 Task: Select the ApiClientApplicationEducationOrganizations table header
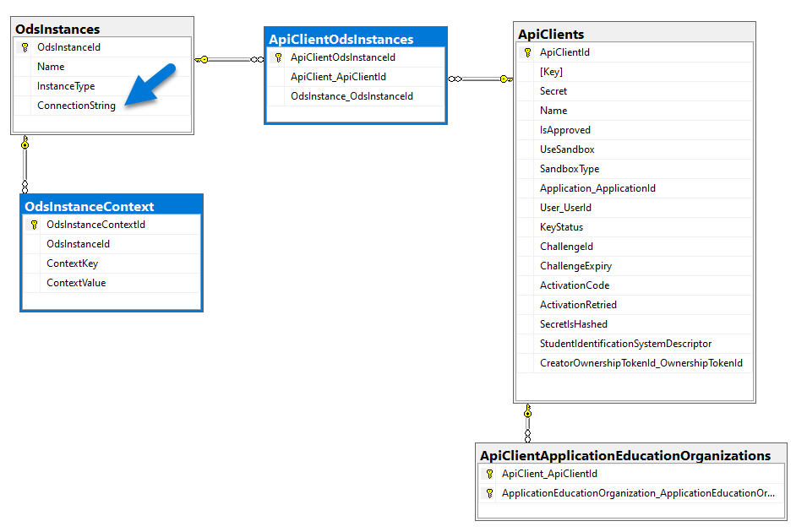(x=631, y=455)
